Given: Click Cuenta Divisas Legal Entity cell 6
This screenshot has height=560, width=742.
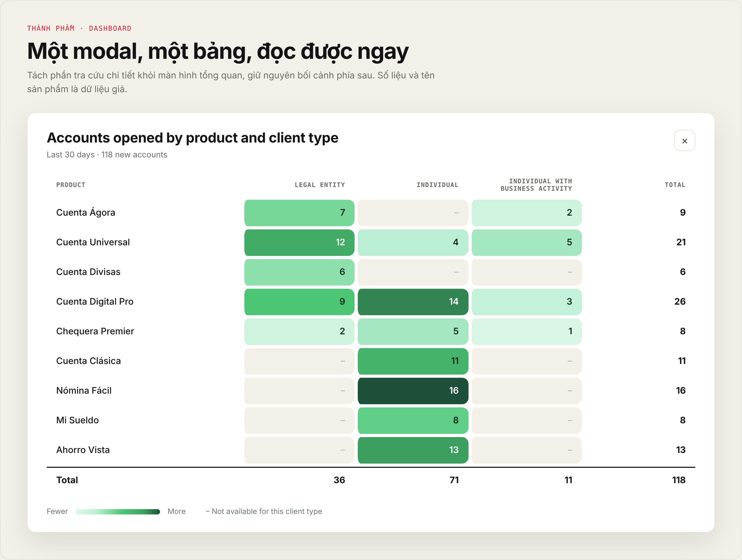Looking at the screenshot, I should coord(299,272).
